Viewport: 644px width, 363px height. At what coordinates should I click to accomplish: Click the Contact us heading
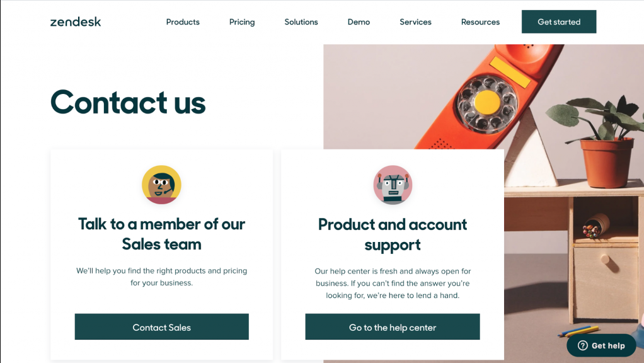(129, 102)
